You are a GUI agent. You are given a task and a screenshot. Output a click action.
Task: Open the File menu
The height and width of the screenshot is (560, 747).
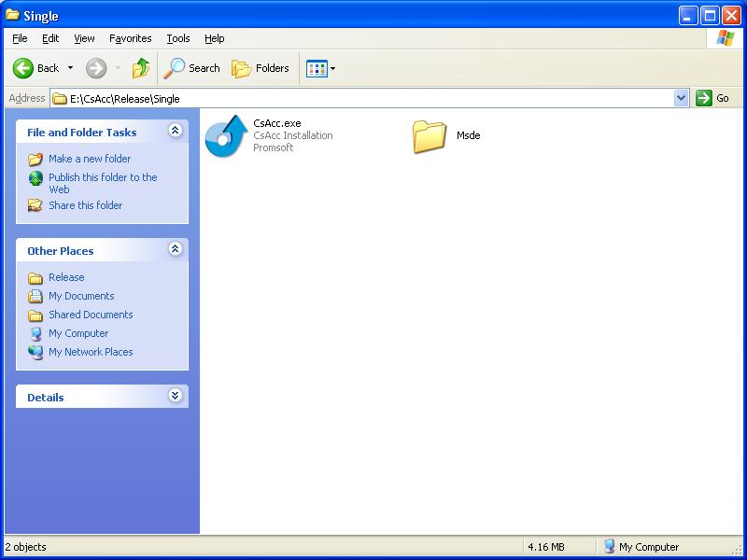tap(20, 38)
